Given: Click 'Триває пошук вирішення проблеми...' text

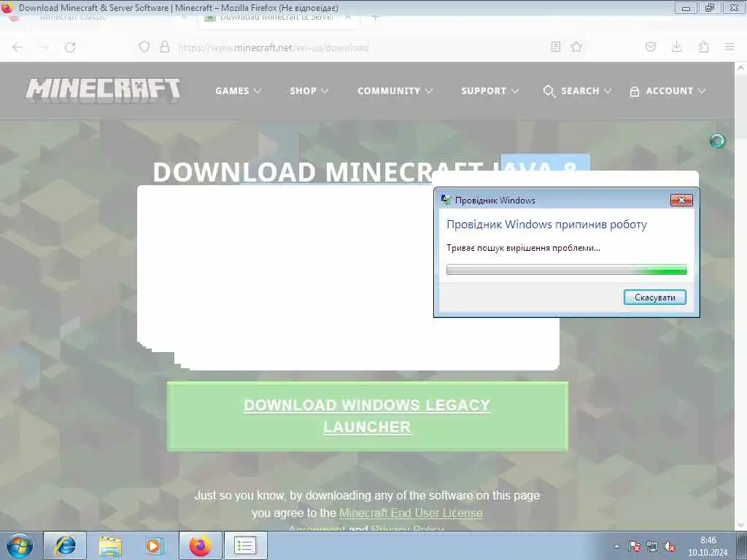Looking at the screenshot, I should click(x=523, y=248).
